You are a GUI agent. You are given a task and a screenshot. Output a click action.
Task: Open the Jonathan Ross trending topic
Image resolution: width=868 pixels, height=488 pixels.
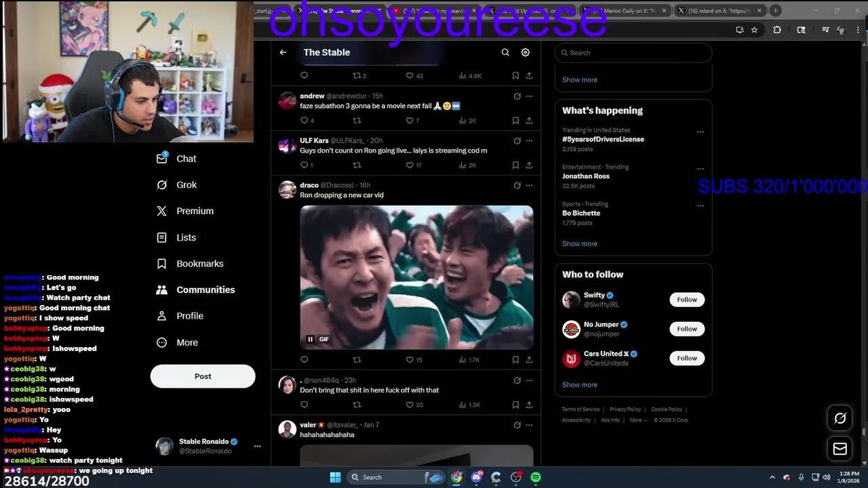pyautogui.click(x=586, y=176)
